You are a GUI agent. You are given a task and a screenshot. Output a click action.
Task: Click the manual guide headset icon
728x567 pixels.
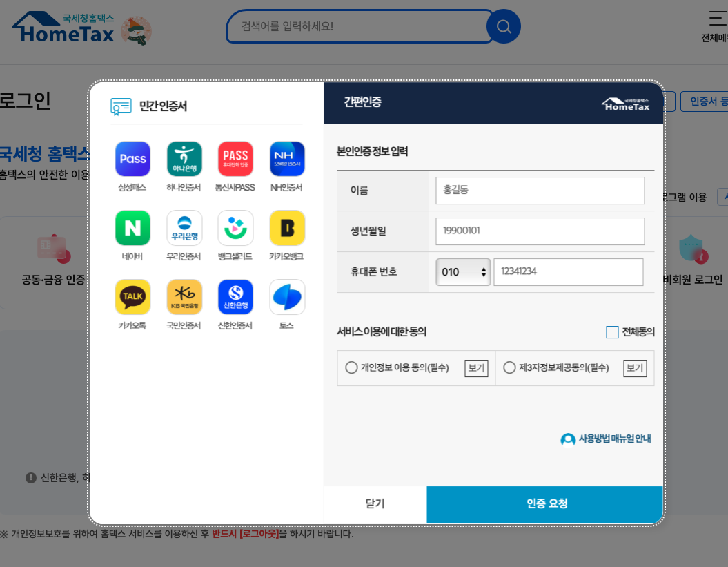pyautogui.click(x=568, y=439)
